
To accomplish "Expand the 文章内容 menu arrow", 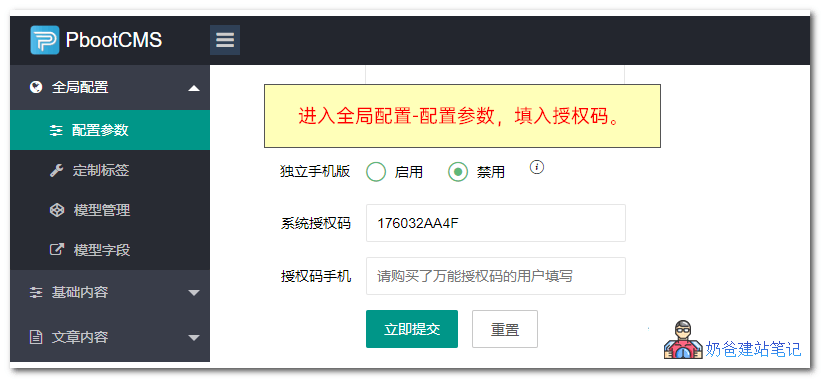I will 194,338.
